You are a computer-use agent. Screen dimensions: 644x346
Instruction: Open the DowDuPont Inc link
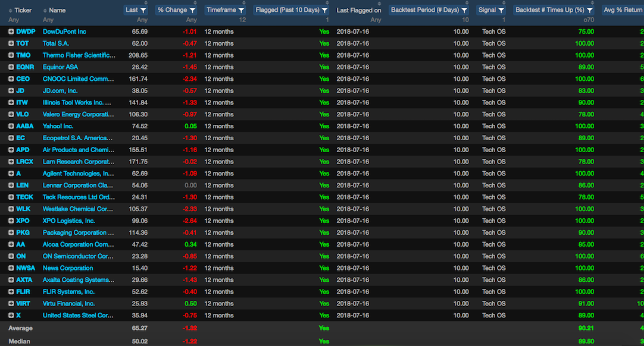pos(64,32)
